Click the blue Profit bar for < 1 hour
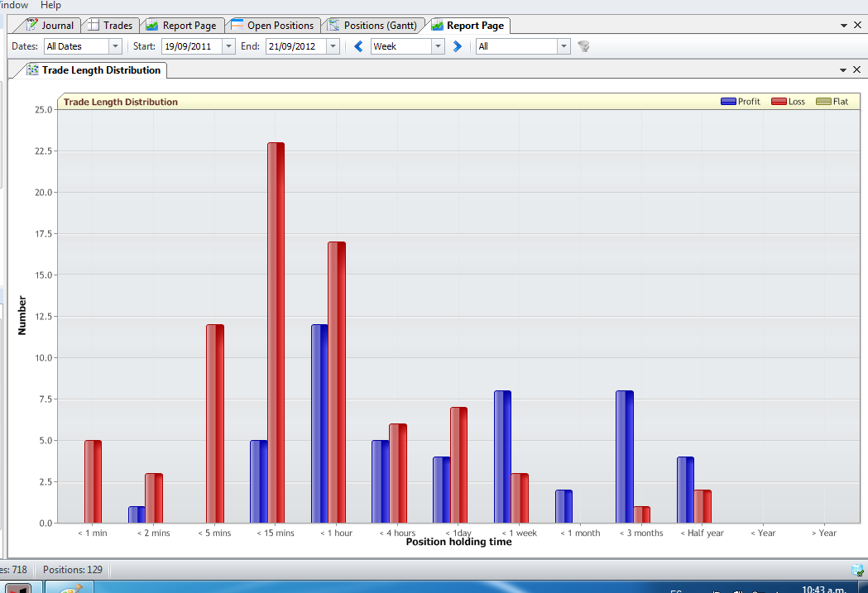 pyautogui.click(x=319, y=423)
